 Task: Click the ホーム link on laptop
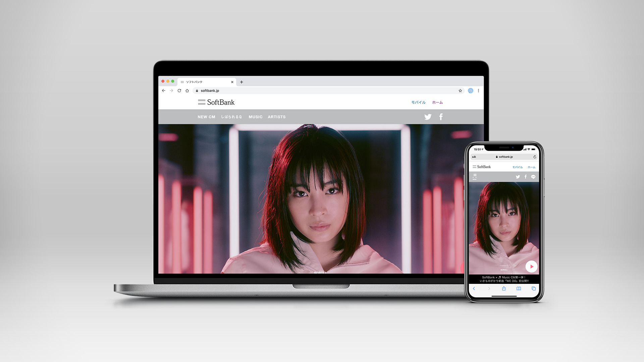437,103
